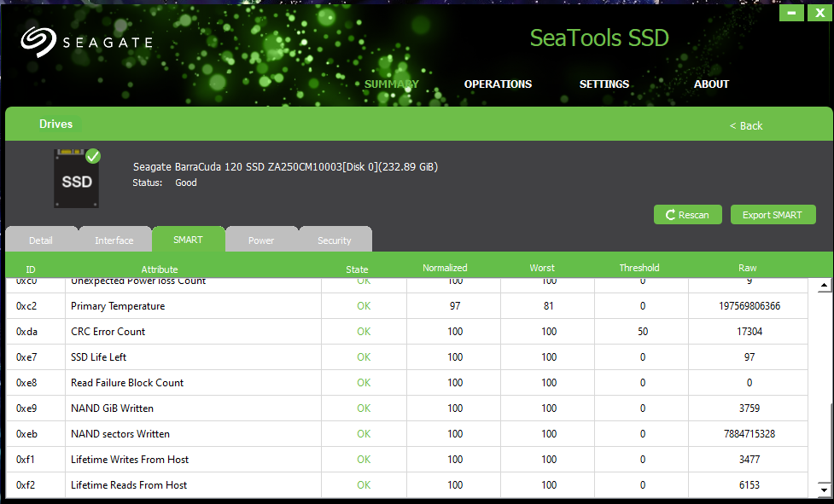Viewport: 834px width, 504px height.
Task: Click the SSD drive icon
Action: (x=77, y=178)
